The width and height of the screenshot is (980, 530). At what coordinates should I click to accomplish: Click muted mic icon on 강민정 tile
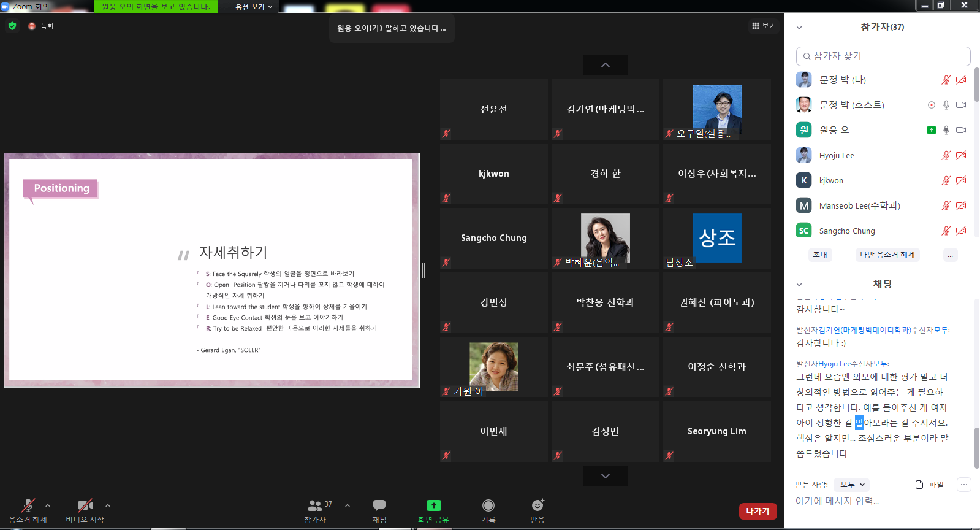point(446,327)
